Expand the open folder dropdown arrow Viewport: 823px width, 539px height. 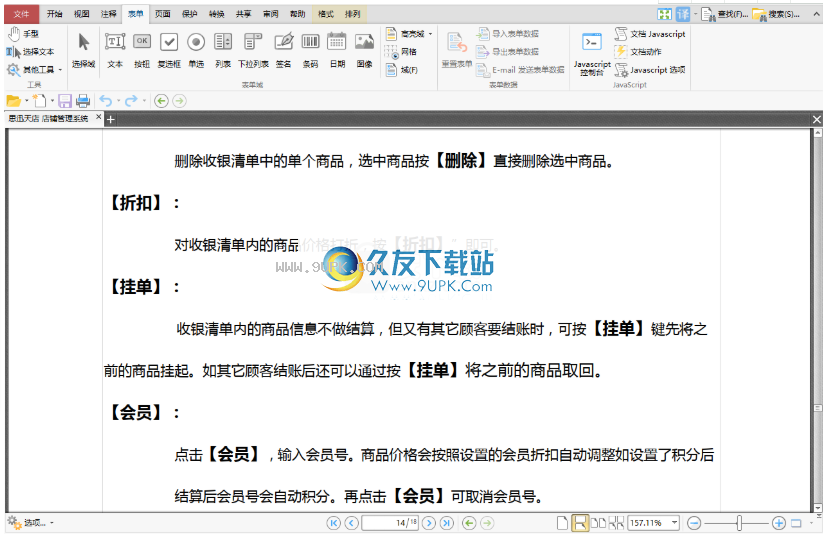click(26, 101)
